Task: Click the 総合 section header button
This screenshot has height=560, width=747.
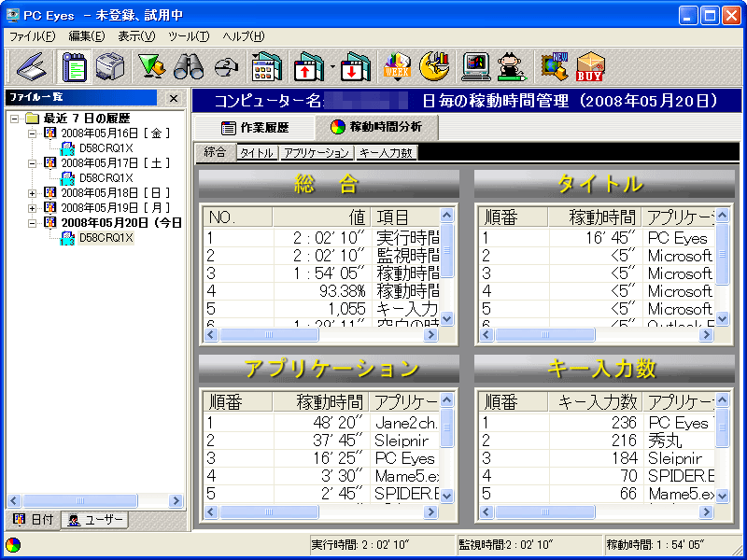Action: point(329,184)
